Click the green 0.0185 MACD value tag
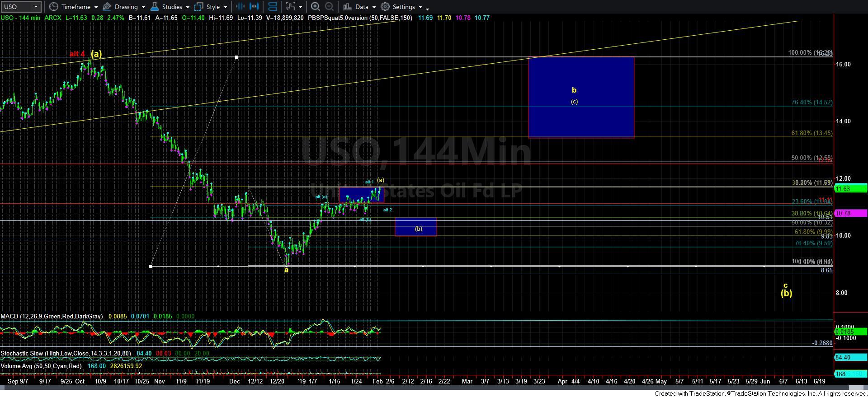 coord(851,332)
